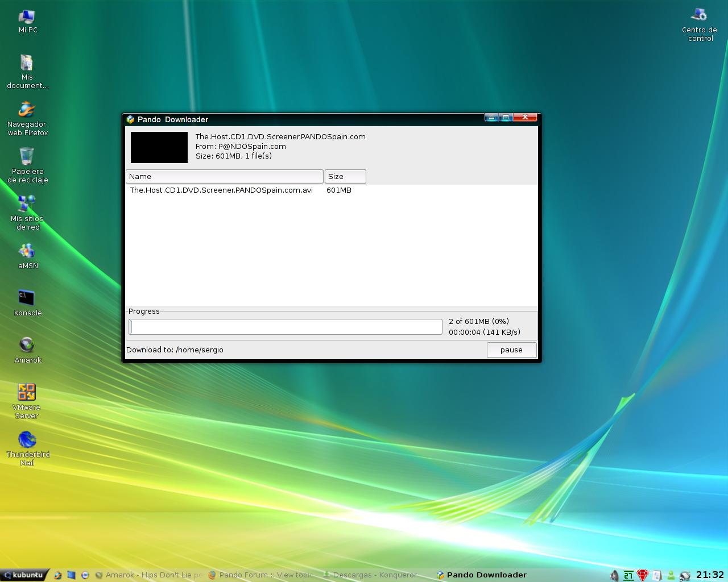This screenshot has width=728, height=582.
Task: Click the download progress bar
Action: (x=286, y=327)
